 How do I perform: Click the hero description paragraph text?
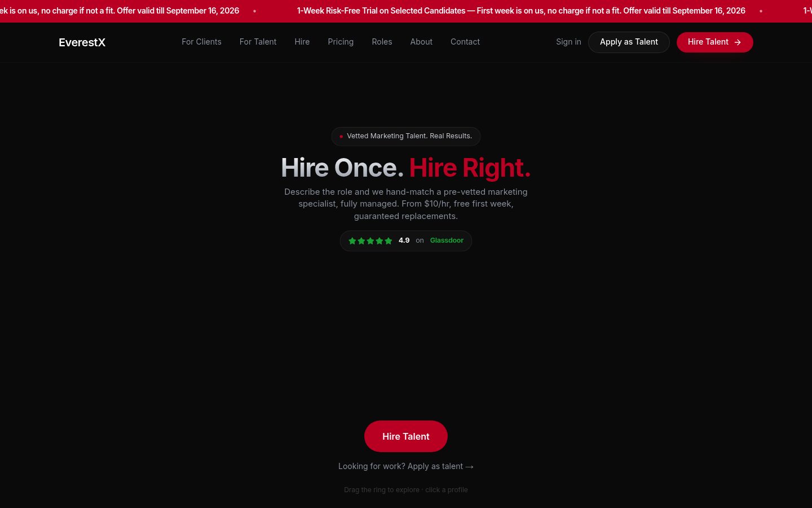coord(406,204)
